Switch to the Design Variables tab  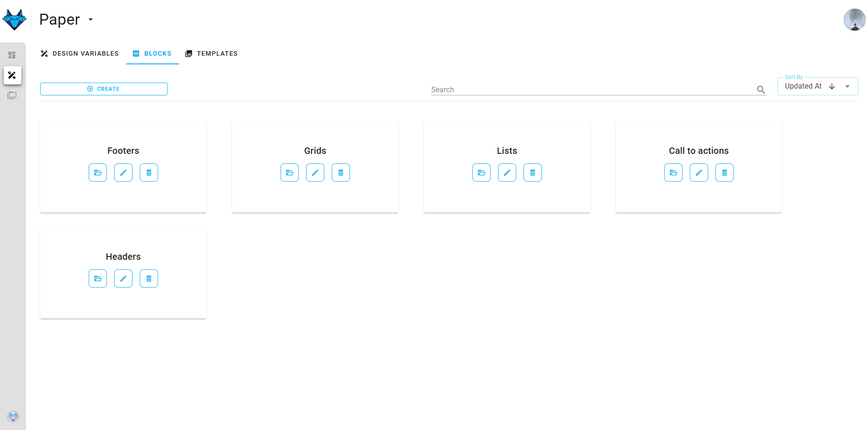[x=79, y=53]
